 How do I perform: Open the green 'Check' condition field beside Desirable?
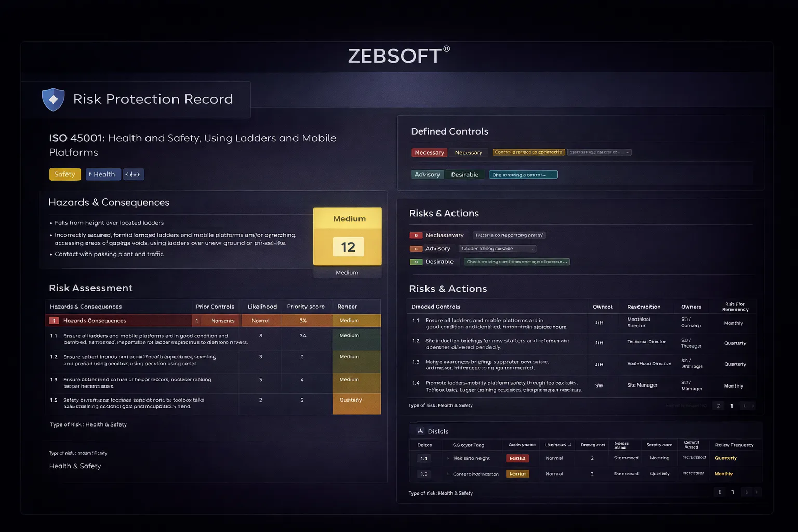point(517,262)
